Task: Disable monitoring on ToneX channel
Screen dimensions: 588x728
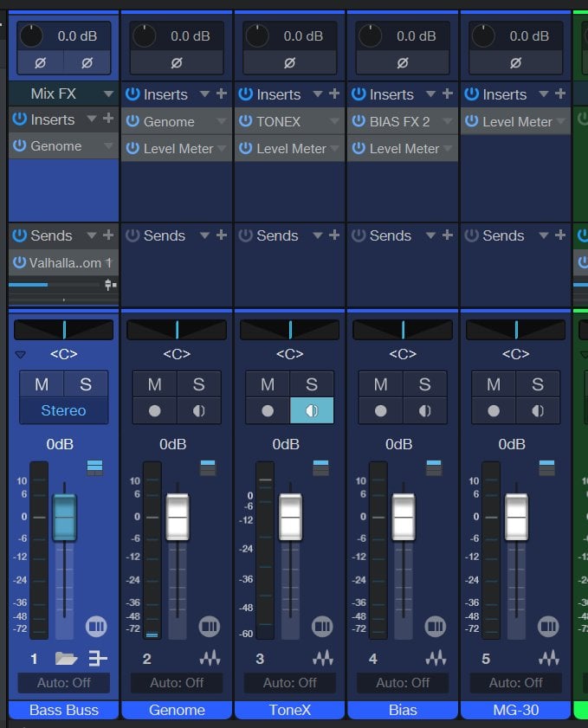Action: (312, 410)
